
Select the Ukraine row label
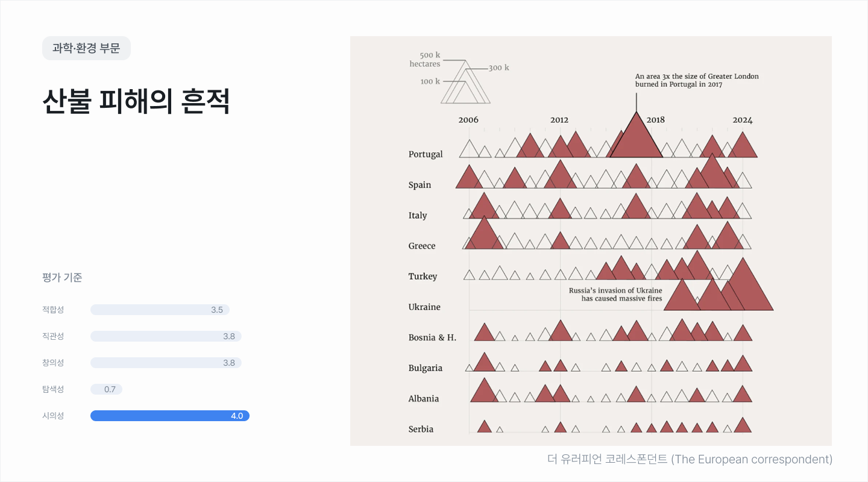click(x=424, y=307)
